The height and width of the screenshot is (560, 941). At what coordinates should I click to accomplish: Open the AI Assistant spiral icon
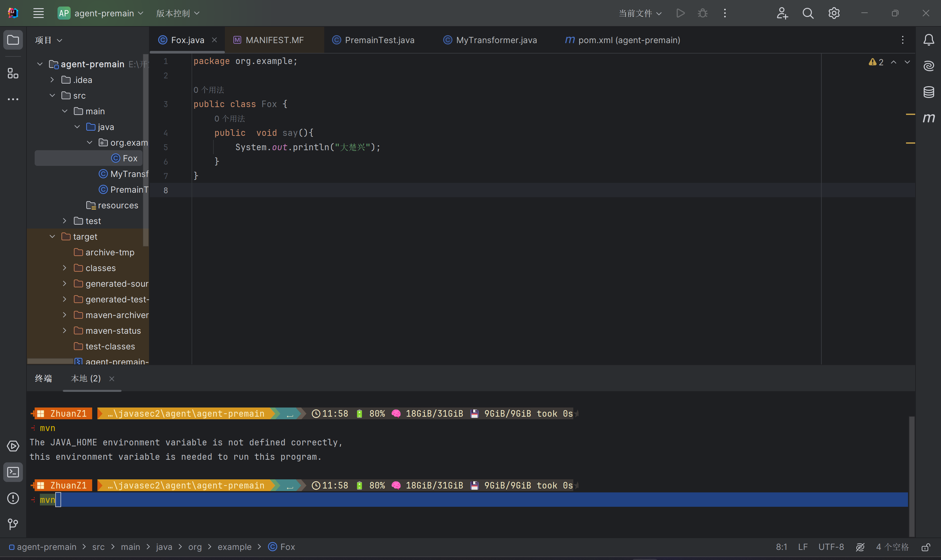[929, 66]
